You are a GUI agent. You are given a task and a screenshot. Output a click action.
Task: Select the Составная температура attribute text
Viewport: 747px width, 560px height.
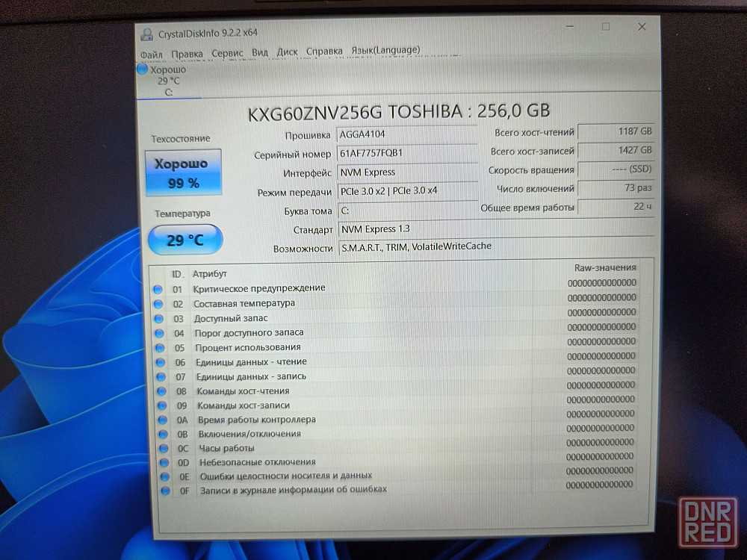[x=244, y=303]
